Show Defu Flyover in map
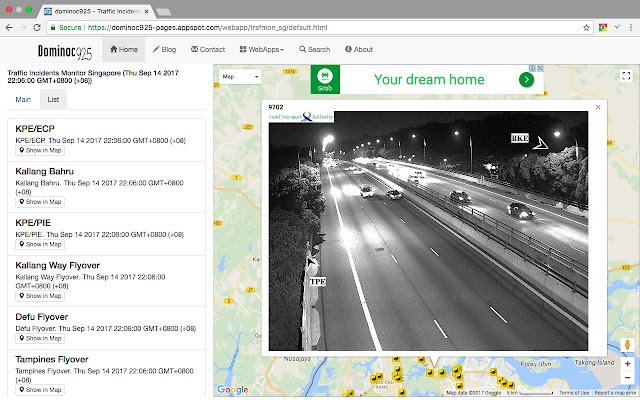The width and height of the screenshot is (640, 400). [40, 338]
